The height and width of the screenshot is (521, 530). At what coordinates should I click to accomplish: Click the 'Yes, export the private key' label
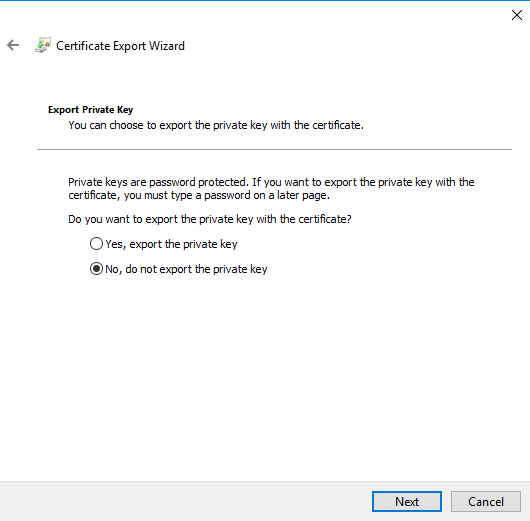pos(171,244)
